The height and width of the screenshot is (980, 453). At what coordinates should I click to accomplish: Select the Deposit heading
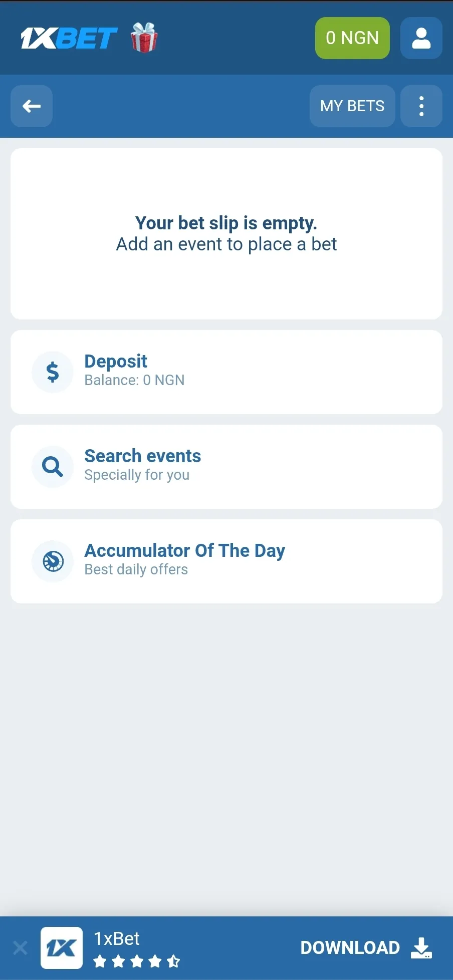coord(116,361)
